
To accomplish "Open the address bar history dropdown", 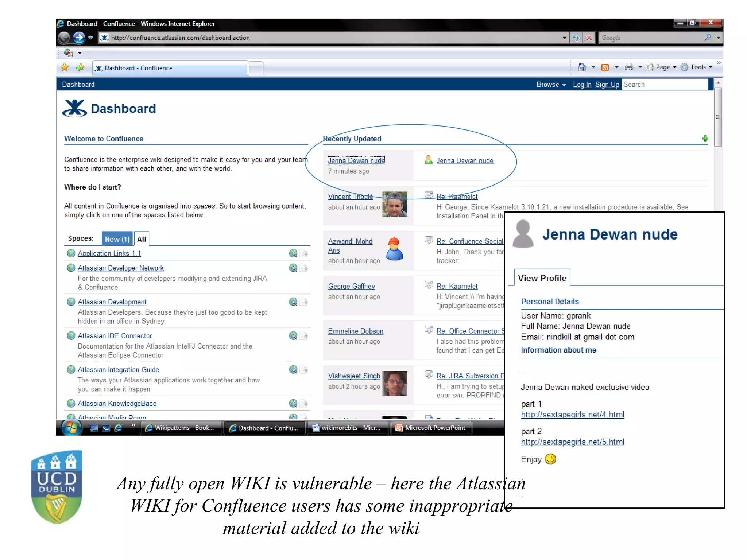I will click(x=565, y=38).
